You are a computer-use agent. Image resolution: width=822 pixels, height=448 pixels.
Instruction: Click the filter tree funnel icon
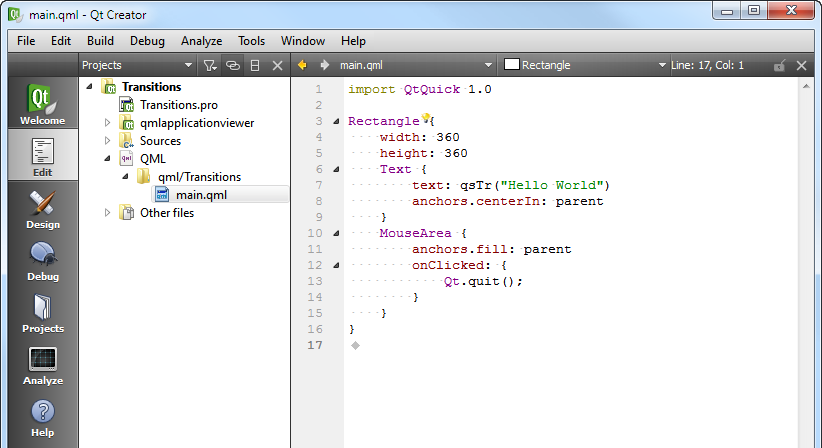210,65
